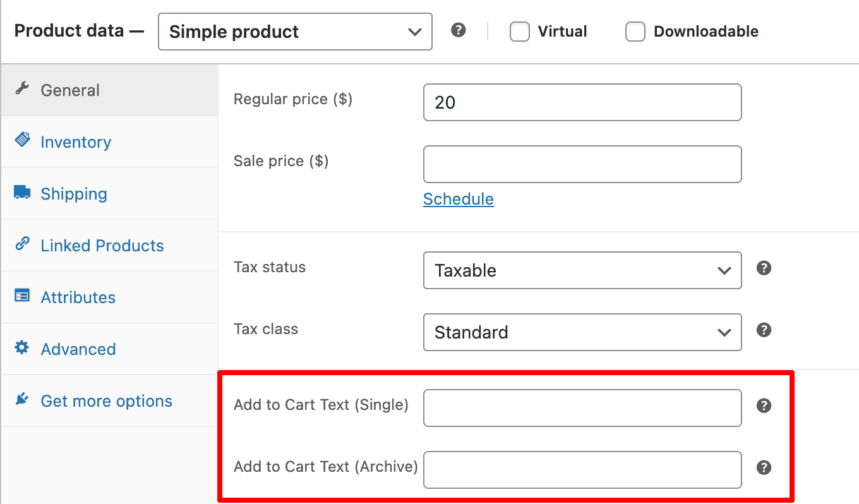Viewport: 859px width, 504px height.
Task: Open the Attributes tab
Action: click(110, 297)
